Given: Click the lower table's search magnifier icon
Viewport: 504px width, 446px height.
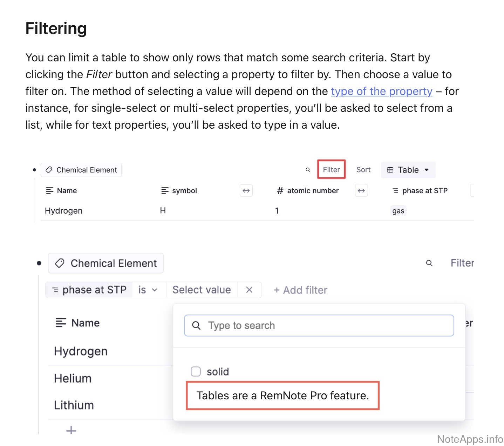Looking at the screenshot, I should pyautogui.click(x=429, y=263).
